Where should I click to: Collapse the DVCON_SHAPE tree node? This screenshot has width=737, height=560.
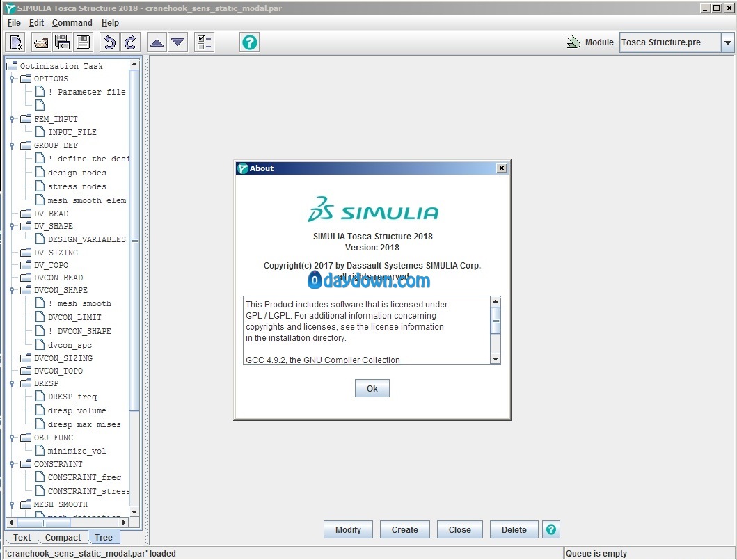pyautogui.click(x=12, y=291)
